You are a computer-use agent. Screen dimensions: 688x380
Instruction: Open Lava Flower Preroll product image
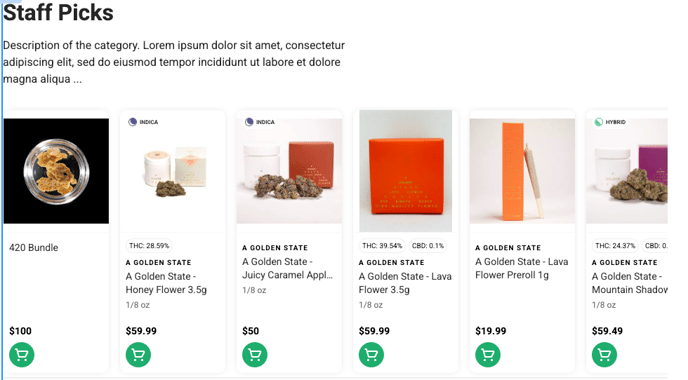click(522, 171)
